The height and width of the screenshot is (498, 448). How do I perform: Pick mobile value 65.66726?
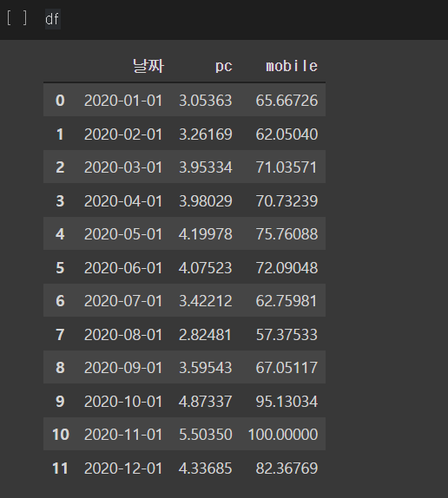tap(287, 101)
